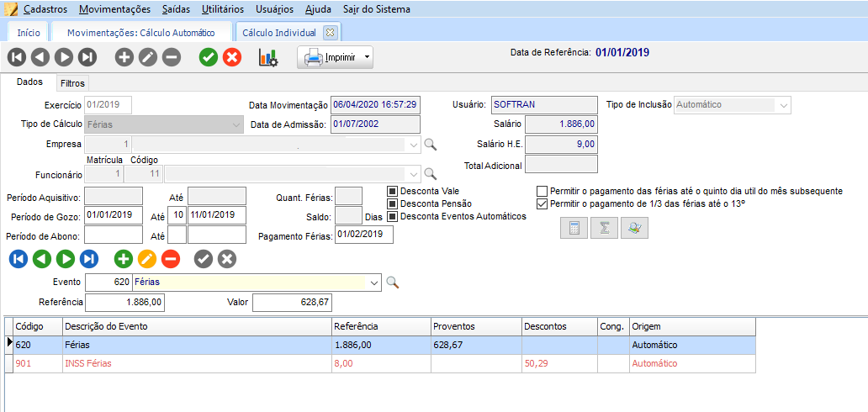Viewport: 868px width, 412px height.
Task: Open the Imprimir dropdown arrow
Action: tap(366, 58)
